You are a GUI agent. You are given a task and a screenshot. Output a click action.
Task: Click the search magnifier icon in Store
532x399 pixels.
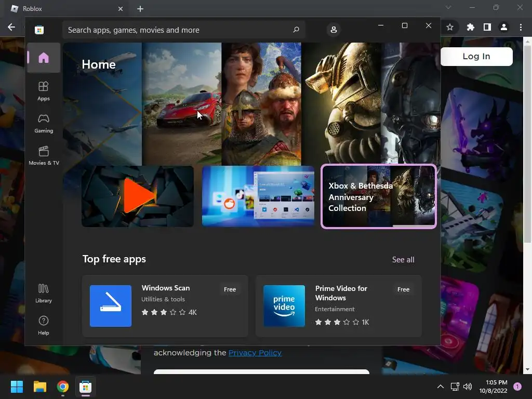pyautogui.click(x=296, y=30)
